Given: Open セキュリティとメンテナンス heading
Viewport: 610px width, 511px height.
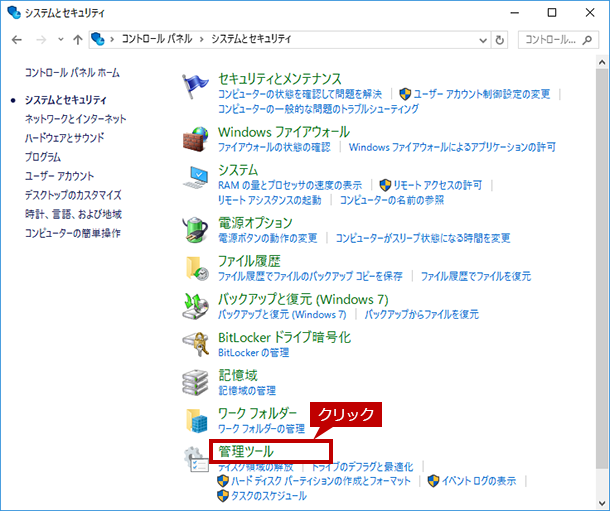Looking at the screenshot, I should (280, 79).
